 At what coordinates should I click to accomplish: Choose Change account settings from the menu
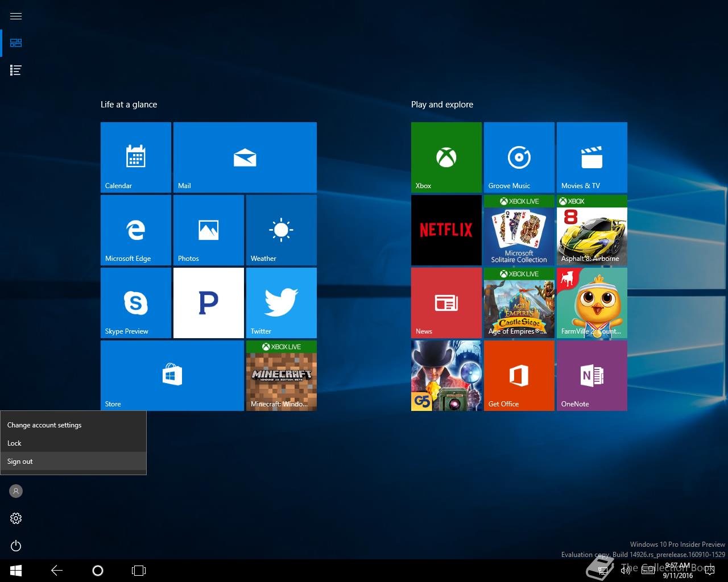(73, 425)
